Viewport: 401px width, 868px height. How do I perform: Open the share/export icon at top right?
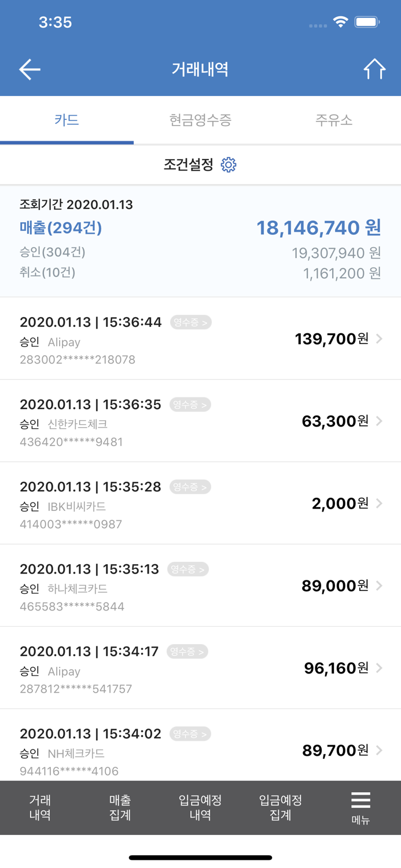tap(374, 69)
